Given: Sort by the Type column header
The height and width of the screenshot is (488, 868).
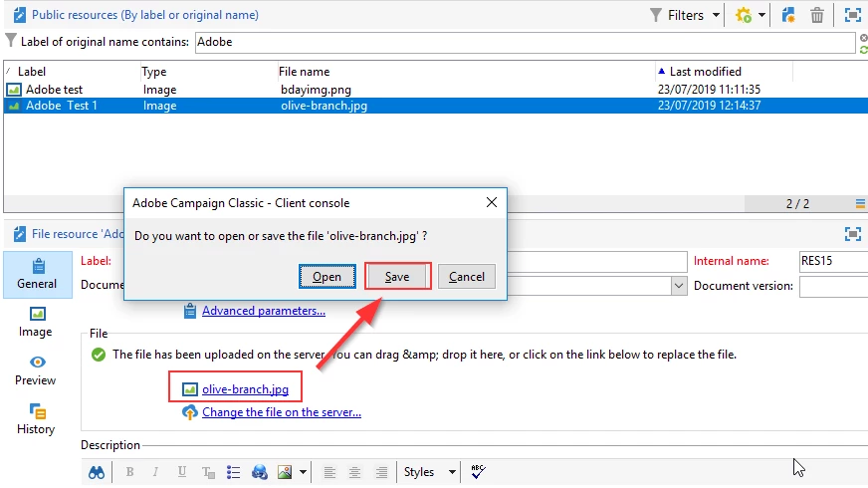Looking at the screenshot, I should (154, 72).
